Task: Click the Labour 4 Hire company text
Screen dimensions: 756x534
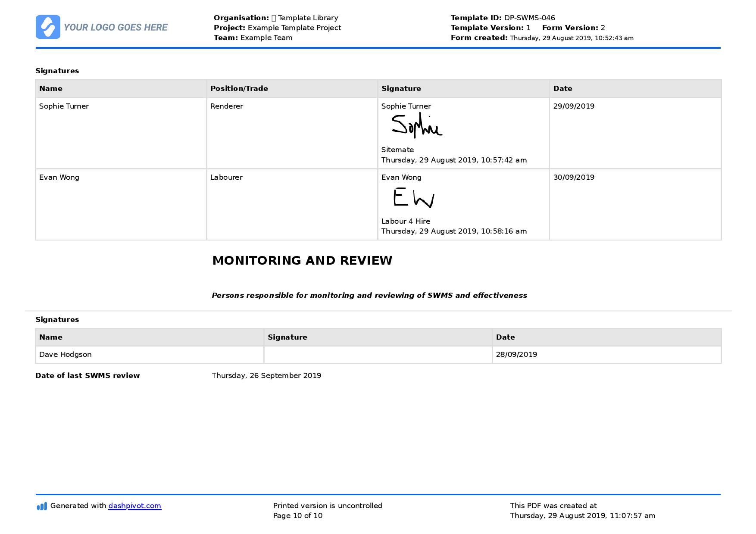Action: [x=406, y=221]
